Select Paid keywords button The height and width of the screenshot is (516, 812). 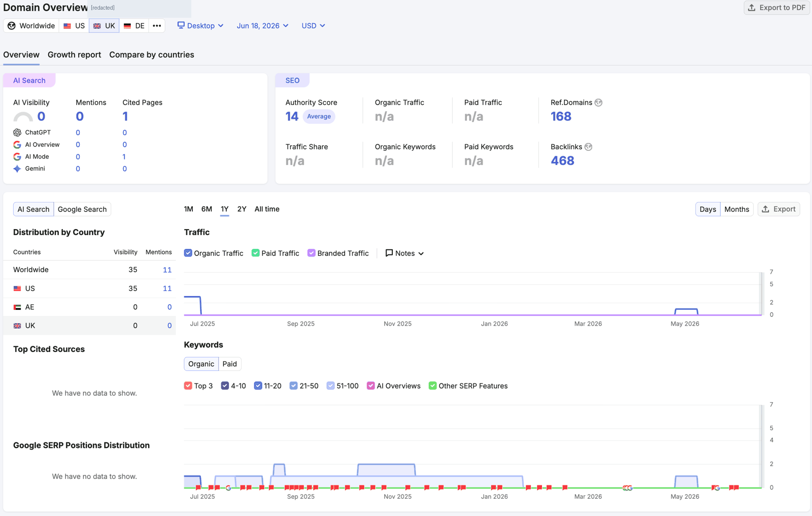[229, 364]
